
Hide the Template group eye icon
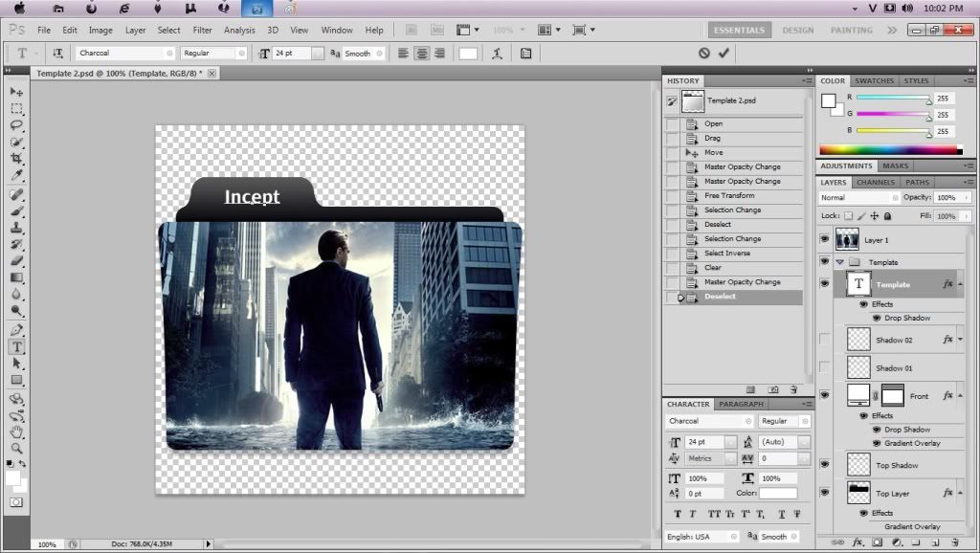coord(824,262)
